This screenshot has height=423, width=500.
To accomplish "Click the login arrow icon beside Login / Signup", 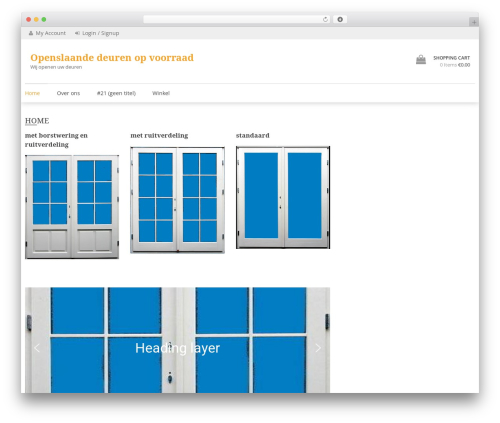I will [77, 33].
